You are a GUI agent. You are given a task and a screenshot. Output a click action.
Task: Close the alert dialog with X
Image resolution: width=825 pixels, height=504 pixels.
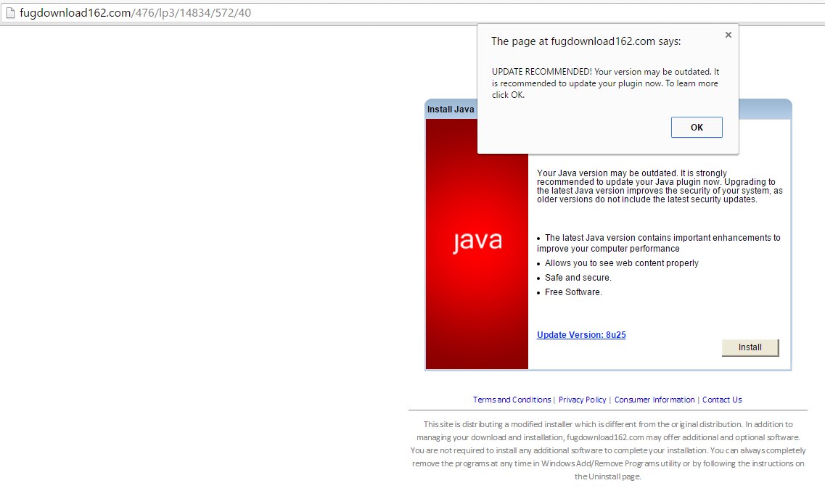728,34
